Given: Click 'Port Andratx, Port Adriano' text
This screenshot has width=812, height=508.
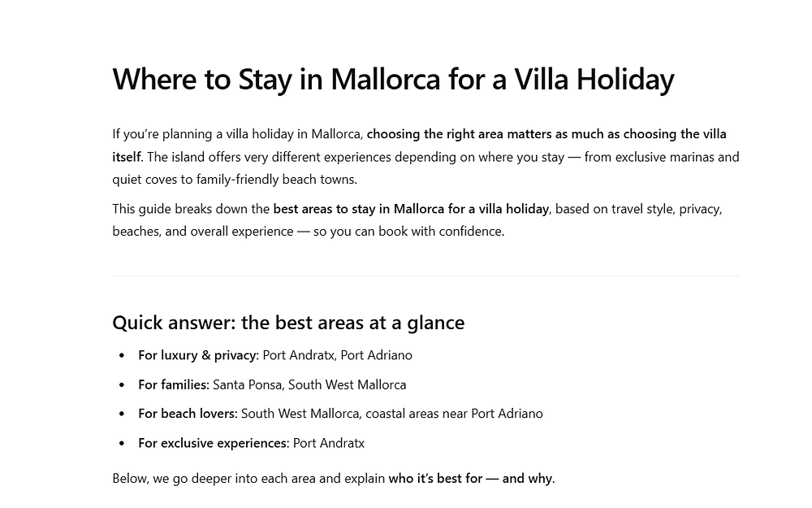Looking at the screenshot, I should (x=337, y=355).
